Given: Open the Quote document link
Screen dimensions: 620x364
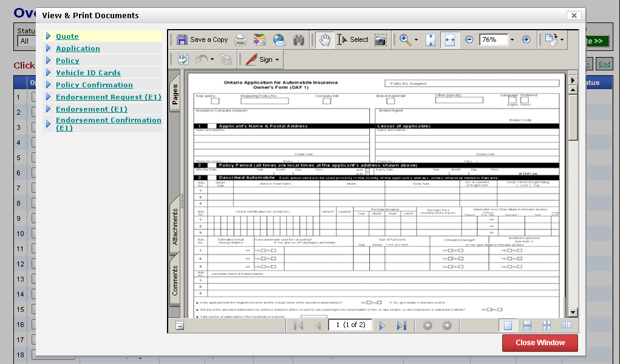Looking at the screenshot, I should pos(67,36).
